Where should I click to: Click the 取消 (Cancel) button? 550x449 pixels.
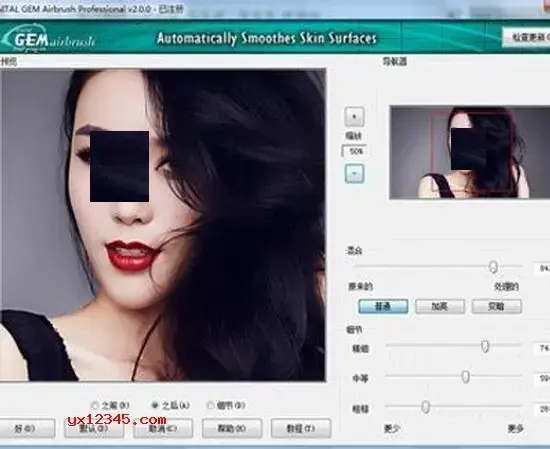tap(163, 428)
